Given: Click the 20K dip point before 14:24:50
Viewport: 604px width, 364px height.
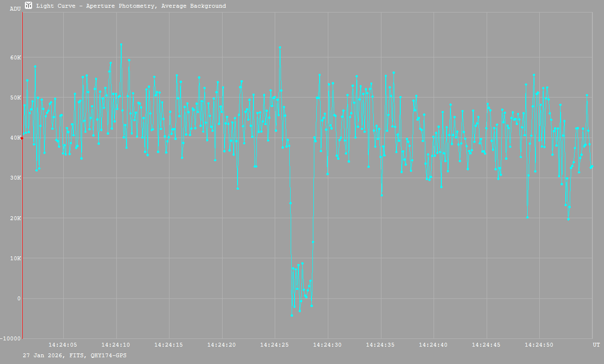Looking at the screenshot, I should pyautogui.click(x=527, y=217).
